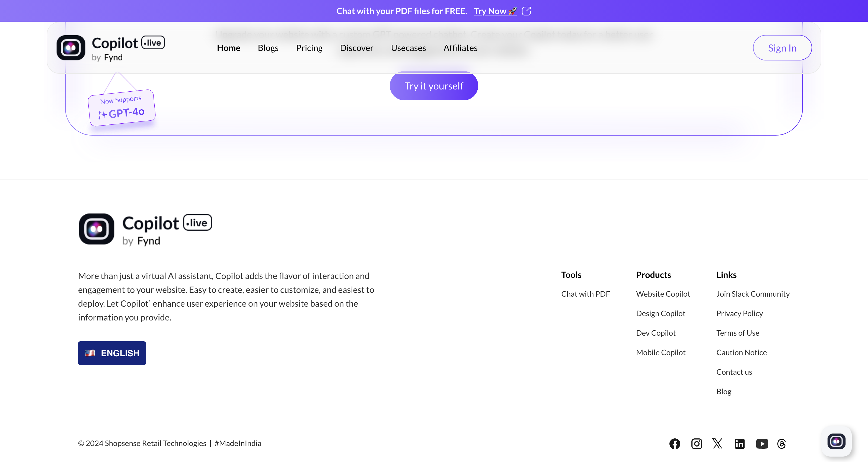Click the "#MadeInIndia" text
This screenshot has width=868, height=462.
pos(238,444)
